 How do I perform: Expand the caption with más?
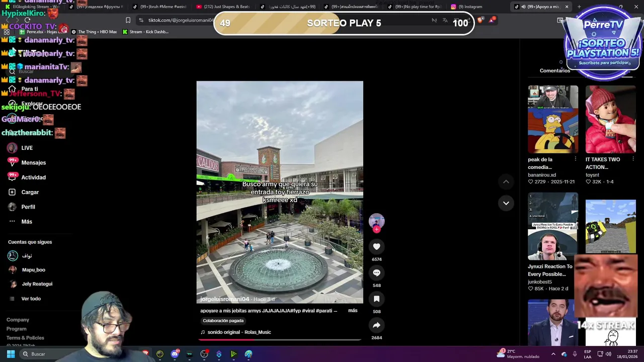coord(353,311)
